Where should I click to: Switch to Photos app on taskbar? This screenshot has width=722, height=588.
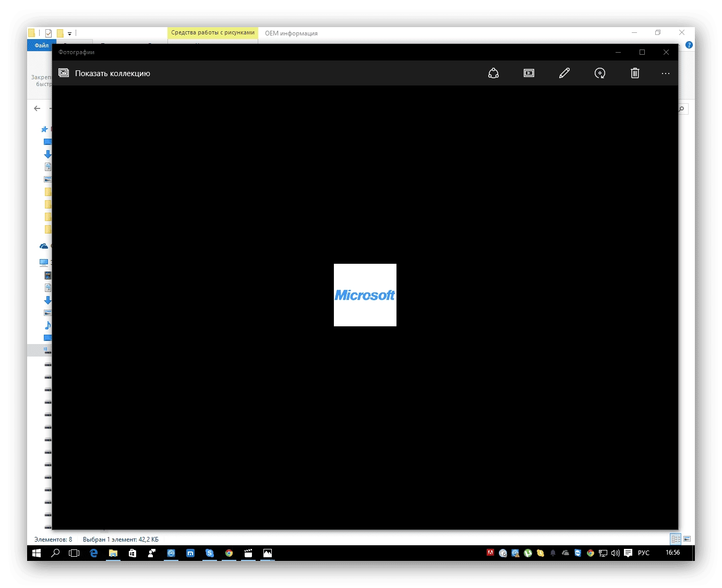(268, 553)
